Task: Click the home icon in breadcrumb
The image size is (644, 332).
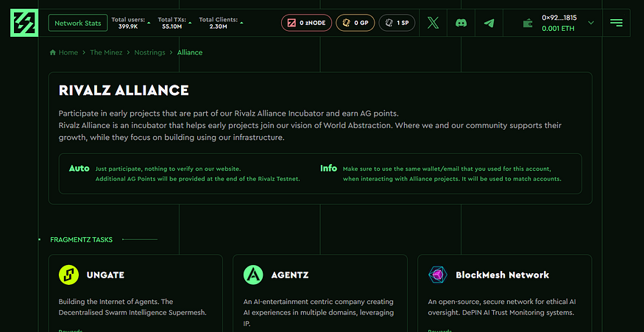Action: (x=52, y=52)
